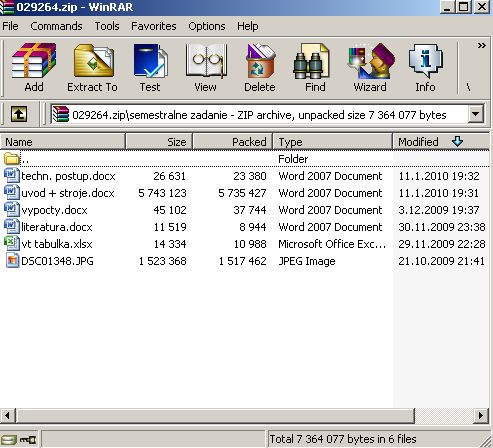Show more toolbar buttons via the chevron
This screenshot has height=448, width=493.
[x=481, y=46]
